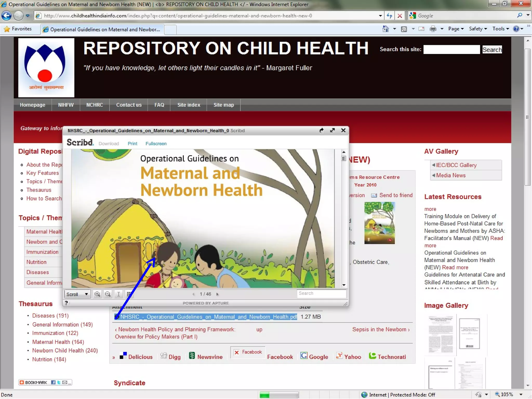Zoom out of the Scribd document
This screenshot has width=532, height=399.
pos(108,294)
